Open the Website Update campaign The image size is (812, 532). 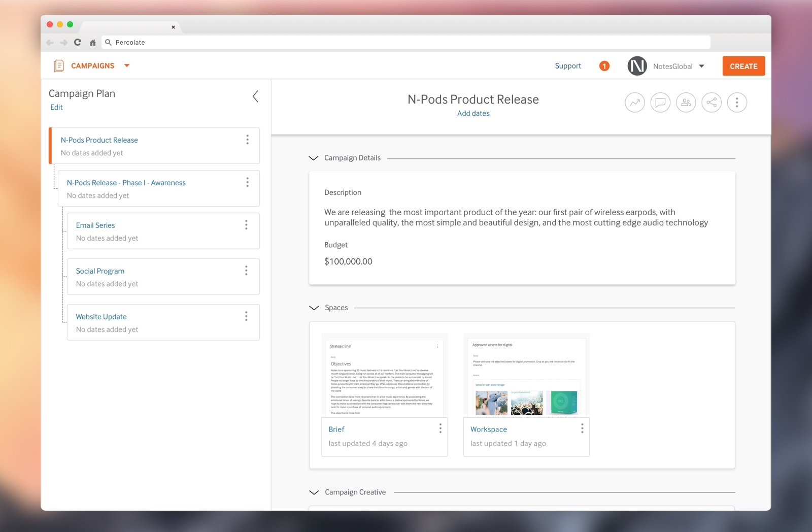pos(101,317)
